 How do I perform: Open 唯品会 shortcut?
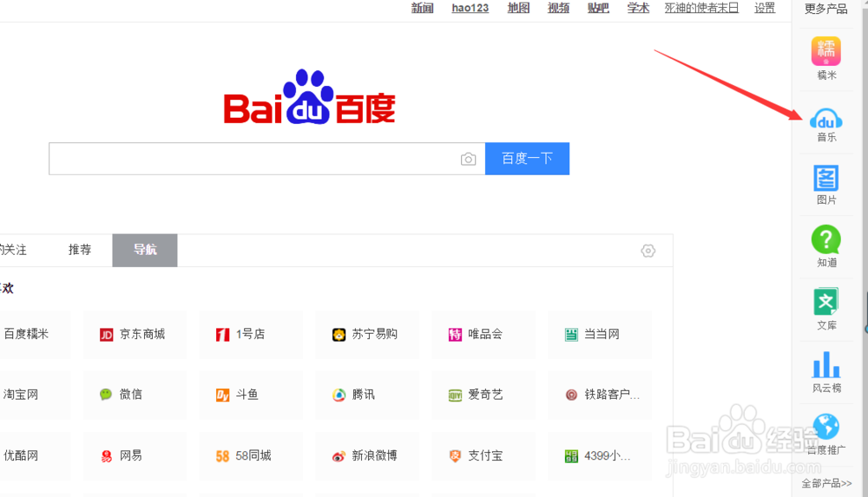pos(483,334)
